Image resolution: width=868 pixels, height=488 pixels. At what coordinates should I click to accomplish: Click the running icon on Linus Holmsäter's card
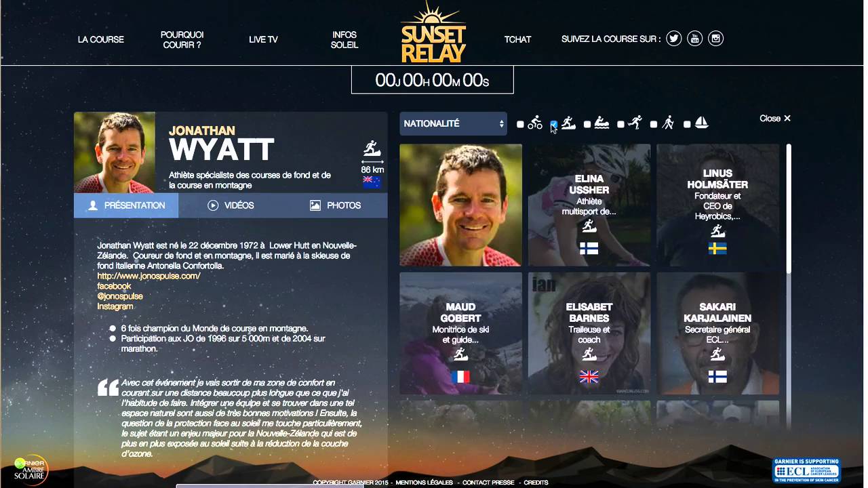(717, 231)
